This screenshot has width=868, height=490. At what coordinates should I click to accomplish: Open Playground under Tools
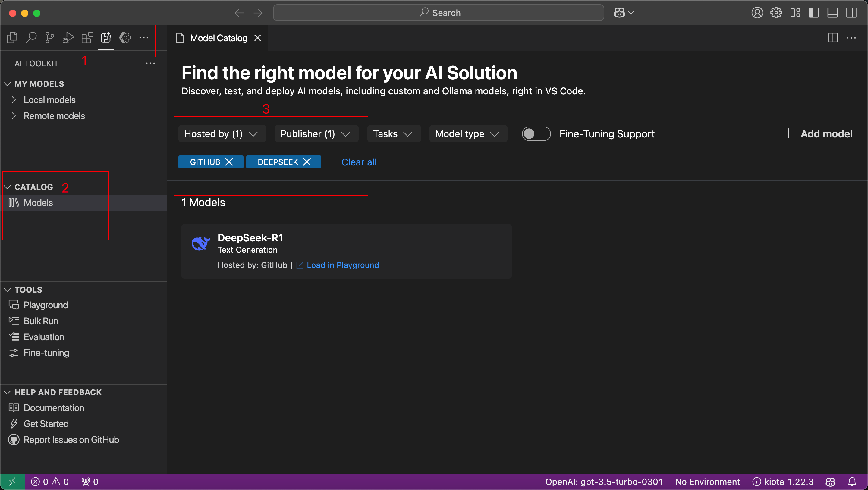[46, 305]
